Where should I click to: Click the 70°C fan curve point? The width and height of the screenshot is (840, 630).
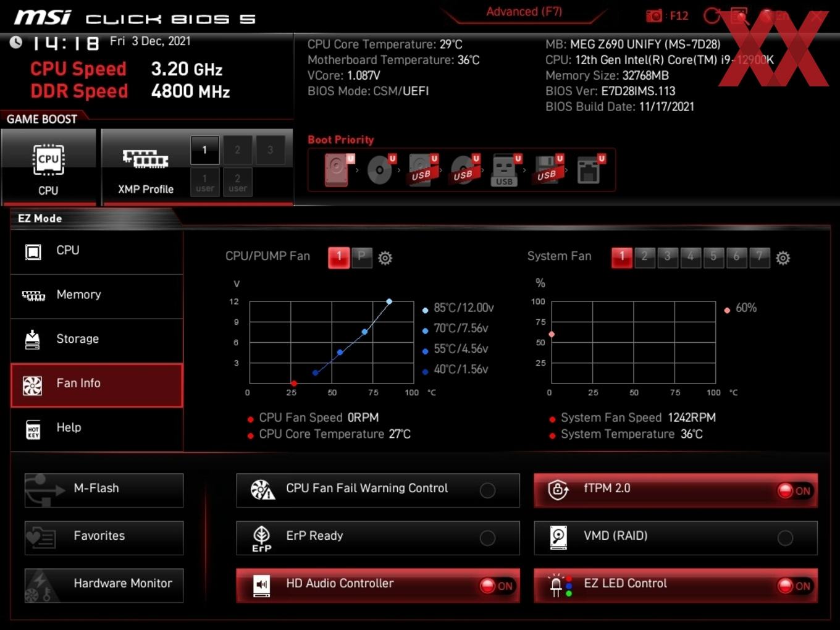tap(364, 332)
